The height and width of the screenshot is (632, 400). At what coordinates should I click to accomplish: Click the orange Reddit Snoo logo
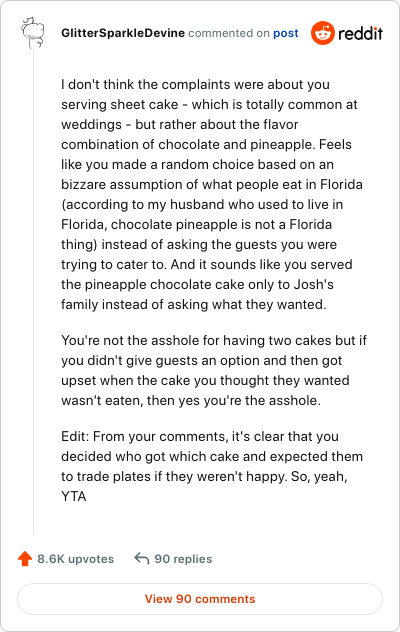coord(323,33)
